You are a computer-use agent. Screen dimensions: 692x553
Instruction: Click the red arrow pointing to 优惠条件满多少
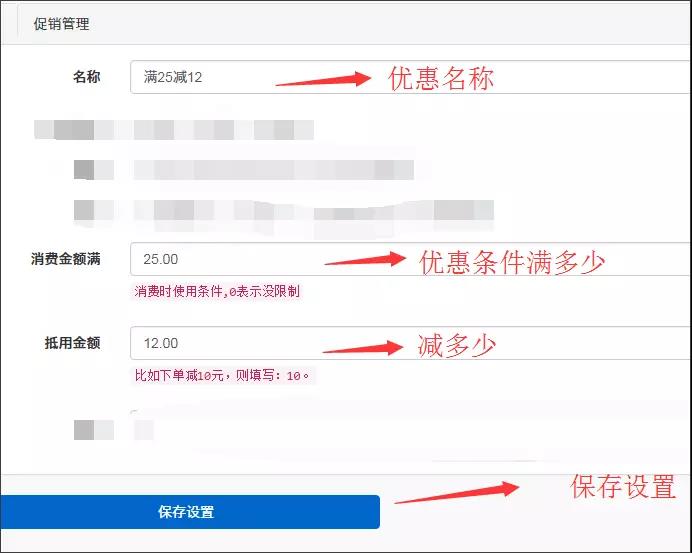pos(365,259)
